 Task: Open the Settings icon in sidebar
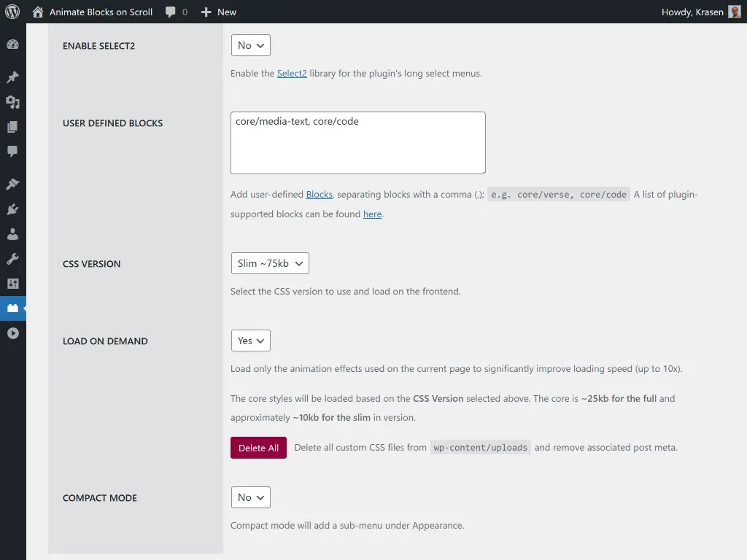tap(13, 283)
